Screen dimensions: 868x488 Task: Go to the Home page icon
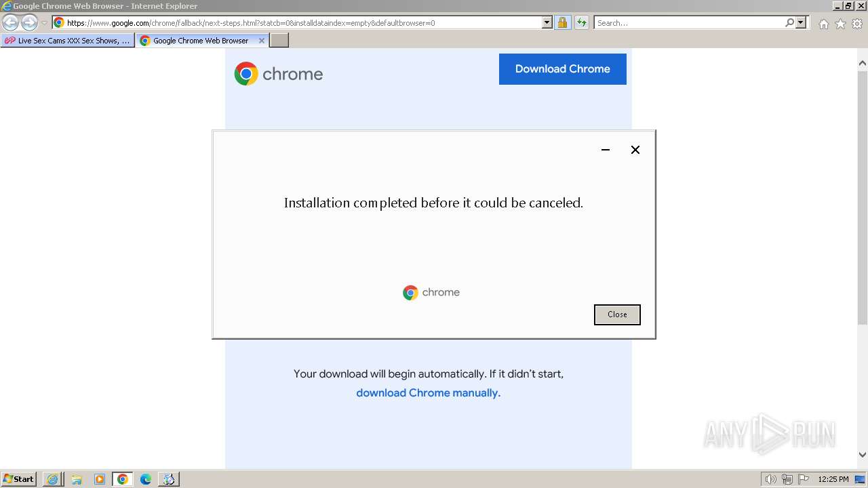[x=823, y=24]
